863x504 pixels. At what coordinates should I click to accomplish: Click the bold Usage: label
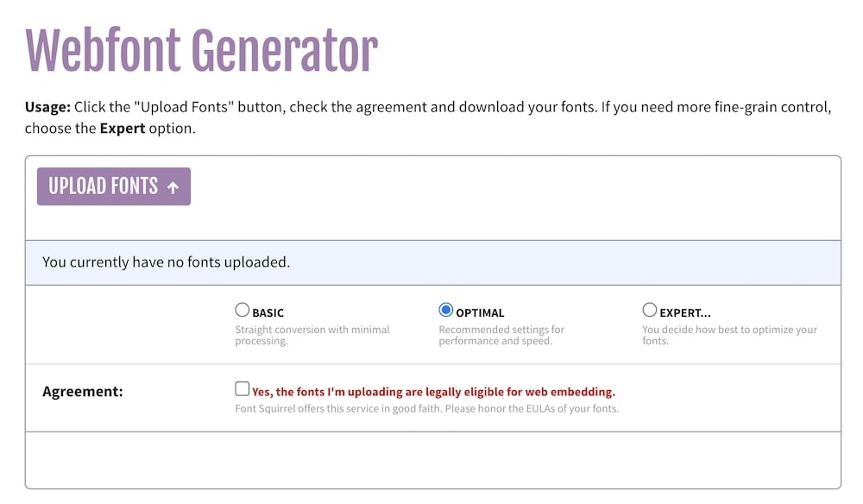pos(47,108)
